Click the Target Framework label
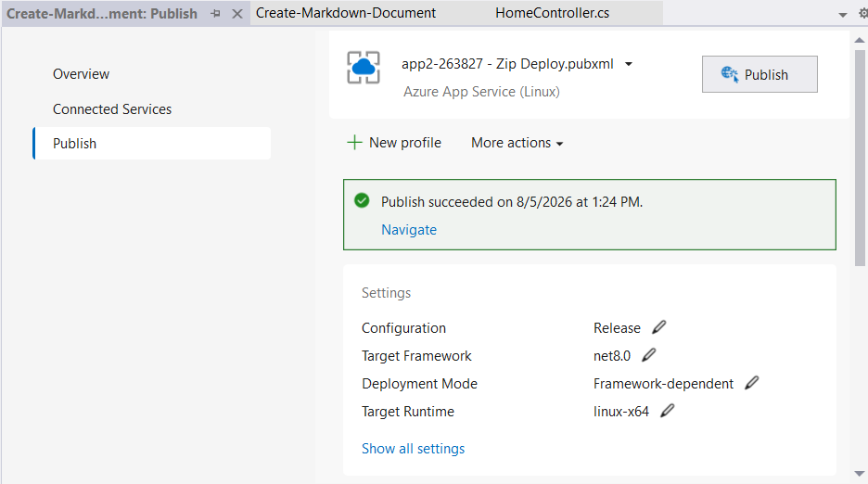Screen dimensions: 868x484 416,356
